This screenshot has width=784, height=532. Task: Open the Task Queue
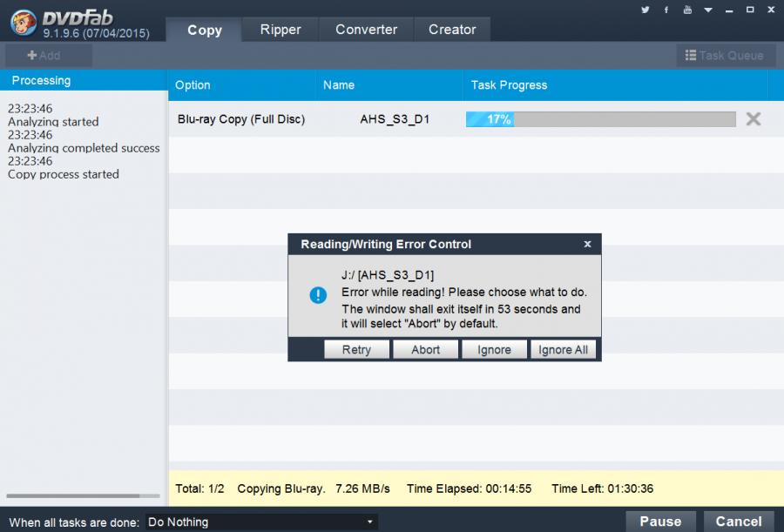point(724,56)
